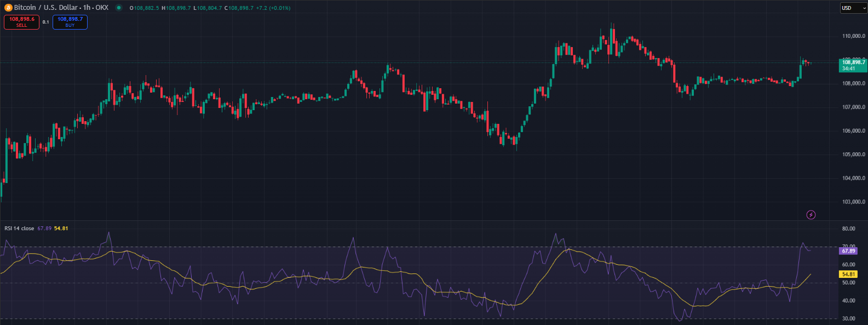
Task: Click the 105,000.0 price axis label
Action: point(853,155)
